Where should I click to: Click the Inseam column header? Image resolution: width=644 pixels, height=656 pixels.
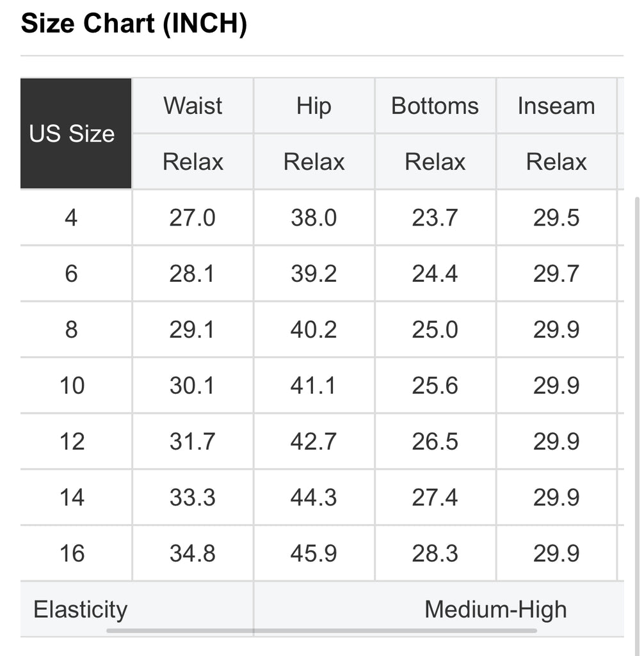(556, 106)
